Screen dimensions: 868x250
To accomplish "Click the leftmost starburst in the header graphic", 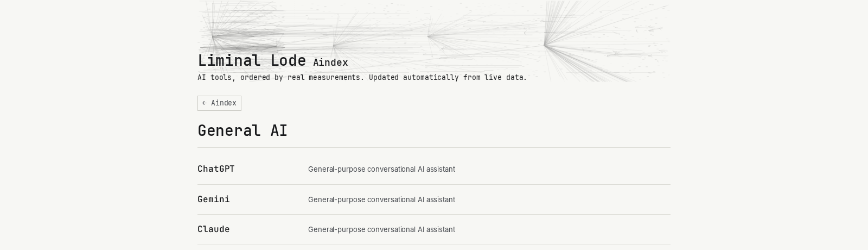I will [x=213, y=36].
